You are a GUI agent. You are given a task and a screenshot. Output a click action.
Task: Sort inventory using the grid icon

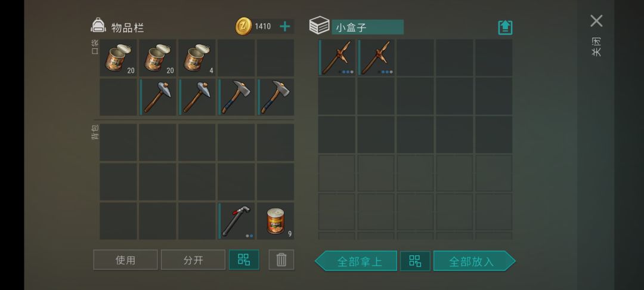(244, 260)
